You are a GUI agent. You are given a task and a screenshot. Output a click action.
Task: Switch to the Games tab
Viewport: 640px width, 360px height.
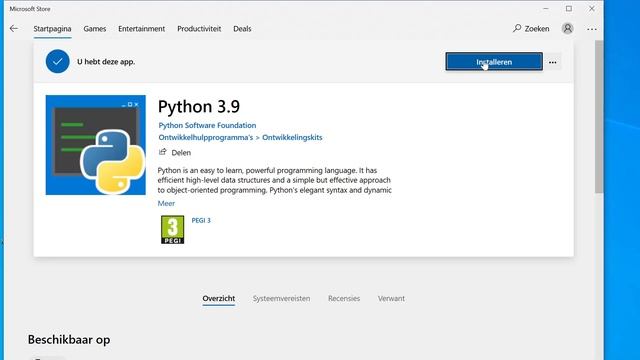pos(95,29)
